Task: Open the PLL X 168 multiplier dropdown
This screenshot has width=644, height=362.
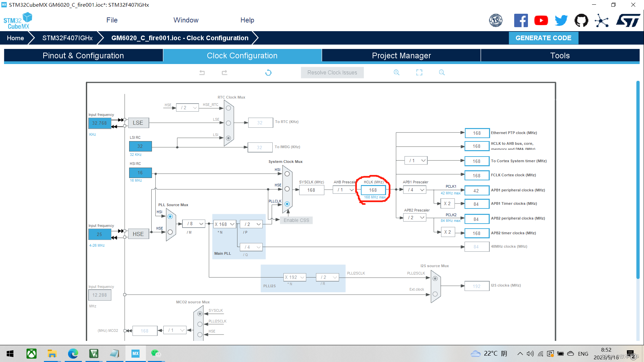Action: [x=224, y=224]
